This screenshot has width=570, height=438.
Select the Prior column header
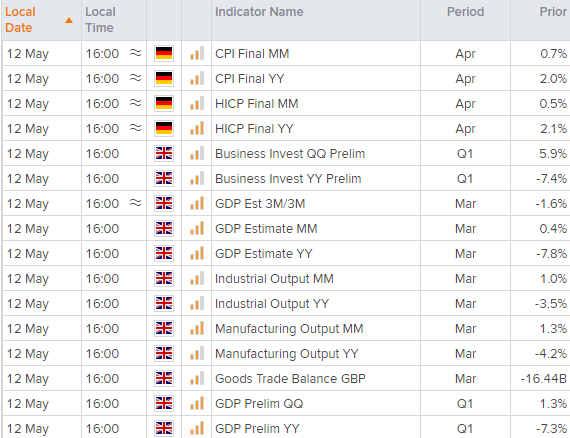click(x=553, y=12)
